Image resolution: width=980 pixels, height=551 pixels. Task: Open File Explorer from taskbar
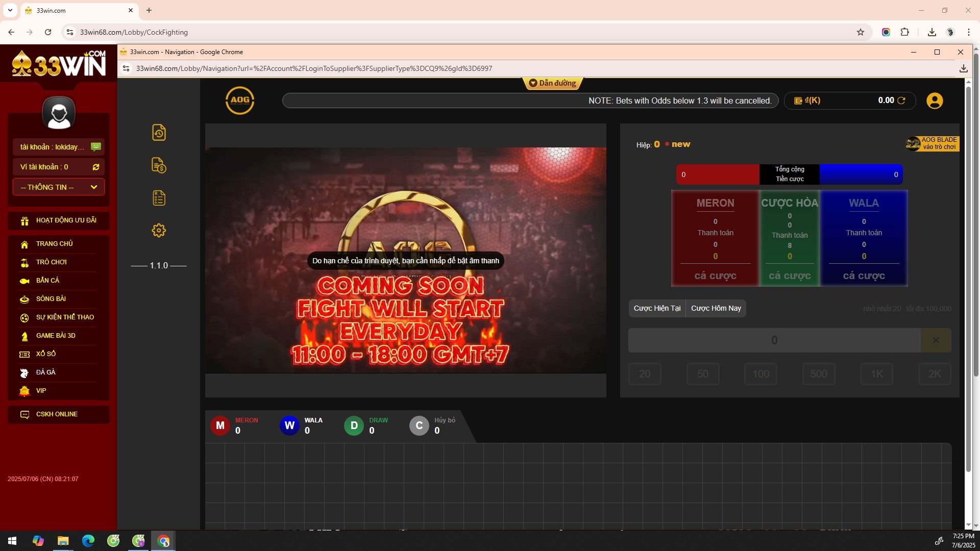coord(63,541)
